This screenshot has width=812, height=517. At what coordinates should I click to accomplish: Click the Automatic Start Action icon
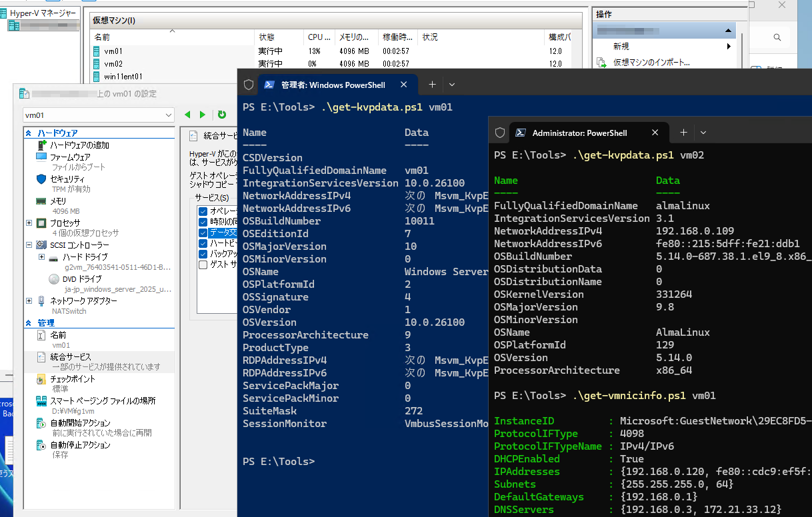[41, 424]
